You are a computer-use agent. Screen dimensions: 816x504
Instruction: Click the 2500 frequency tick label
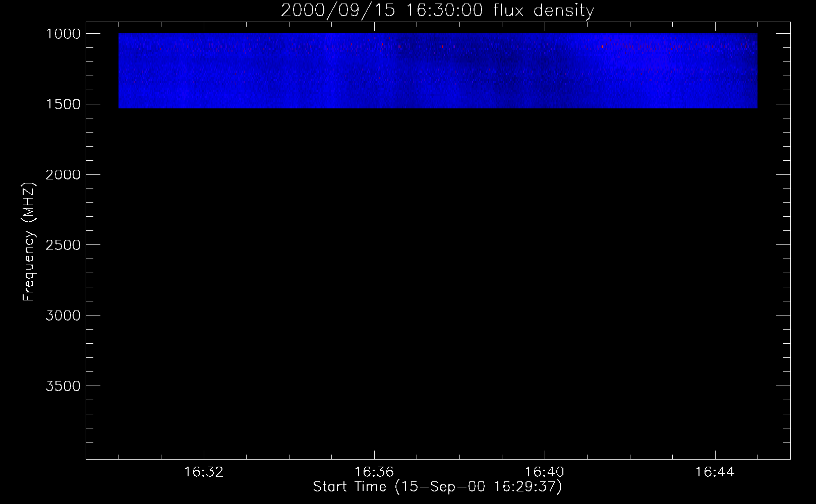[x=63, y=245]
